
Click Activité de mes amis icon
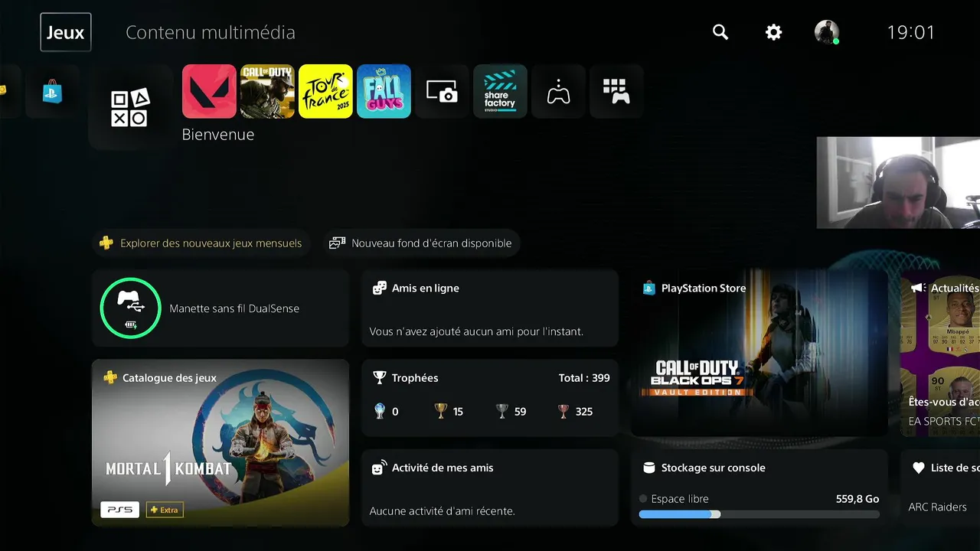point(379,468)
